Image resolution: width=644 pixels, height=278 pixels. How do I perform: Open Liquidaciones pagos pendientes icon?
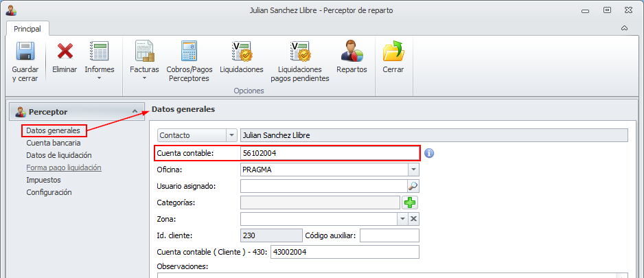click(x=300, y=51)
